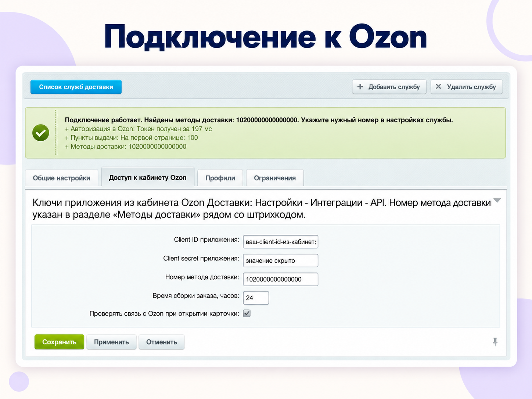Image resolution: width=532 pixels, height=399 pixels.
Task: Click the 'Методы доставки: 1020000000000000' line
Action: coord(126,147)
